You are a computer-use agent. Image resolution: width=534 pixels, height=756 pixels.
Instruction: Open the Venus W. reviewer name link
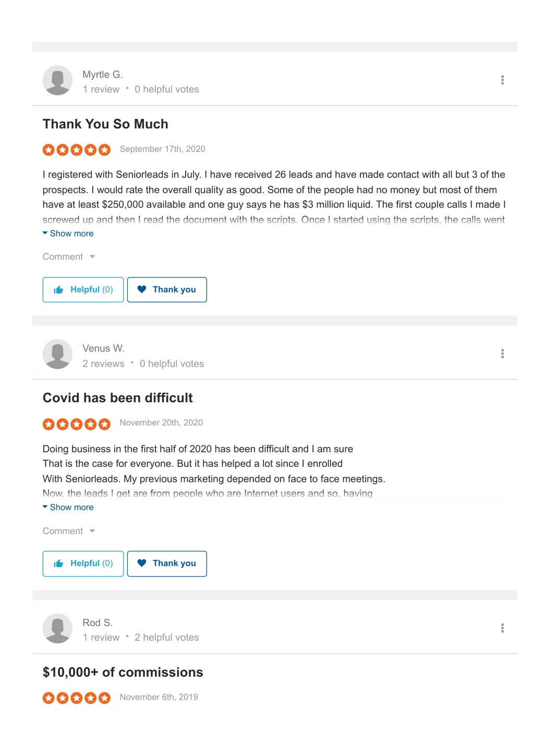pos(103,349)
